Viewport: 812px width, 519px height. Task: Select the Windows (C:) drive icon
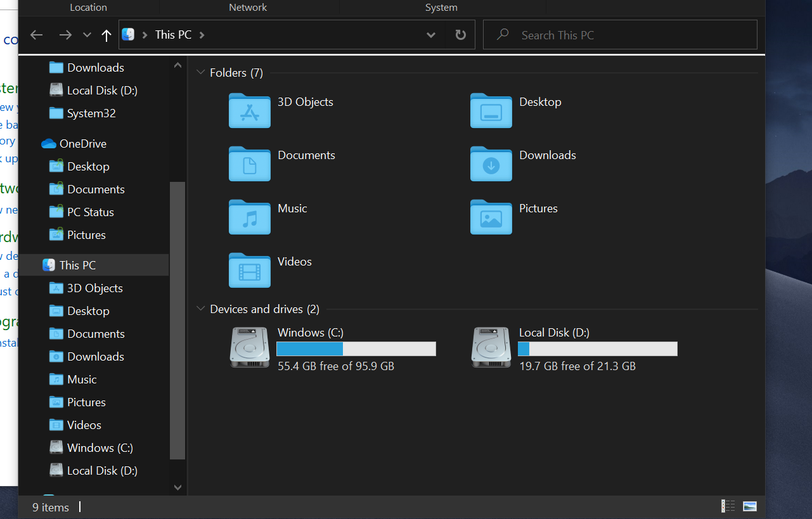[250, 347]
